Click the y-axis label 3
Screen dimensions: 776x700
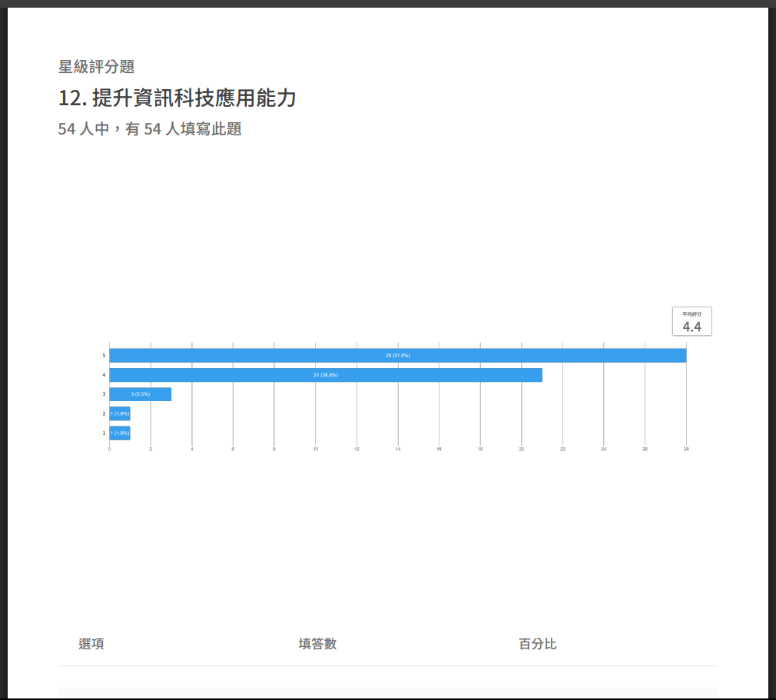tap(104, 394)
